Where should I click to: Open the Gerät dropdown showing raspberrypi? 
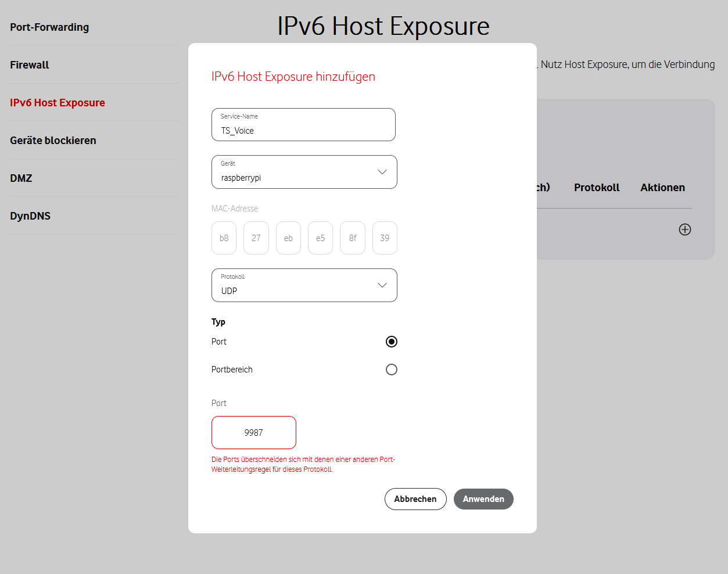point(304,172)
